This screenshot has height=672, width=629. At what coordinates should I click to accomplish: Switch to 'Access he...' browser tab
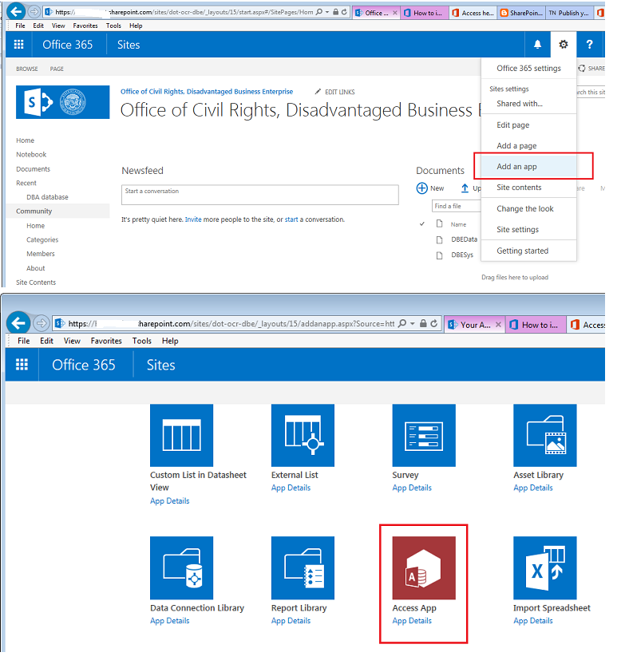(x=474, y=13)
